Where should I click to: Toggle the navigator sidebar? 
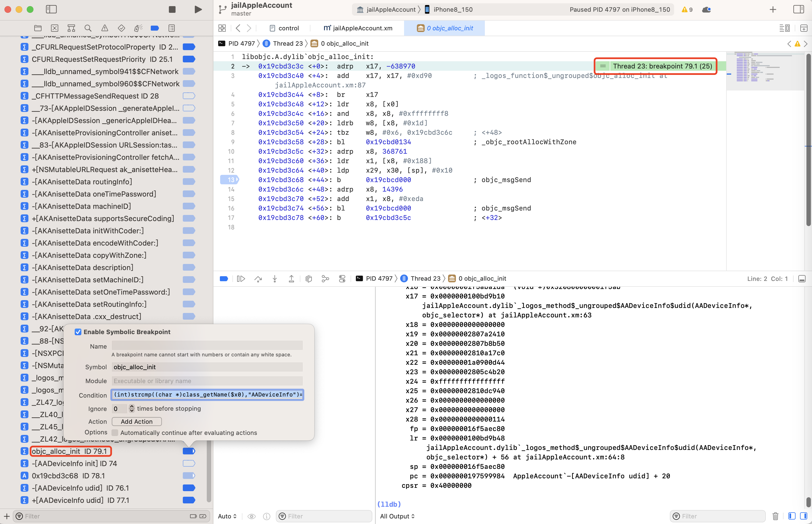pos(51,9)
